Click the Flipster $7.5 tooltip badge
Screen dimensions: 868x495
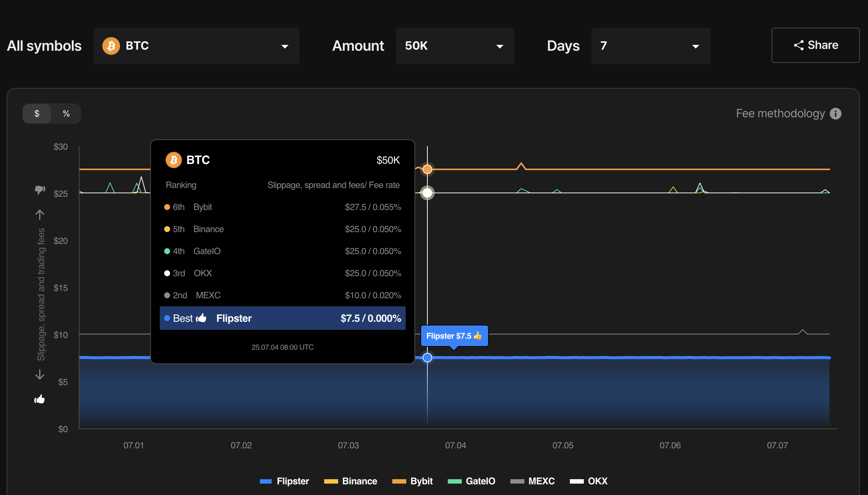(454, 335)
